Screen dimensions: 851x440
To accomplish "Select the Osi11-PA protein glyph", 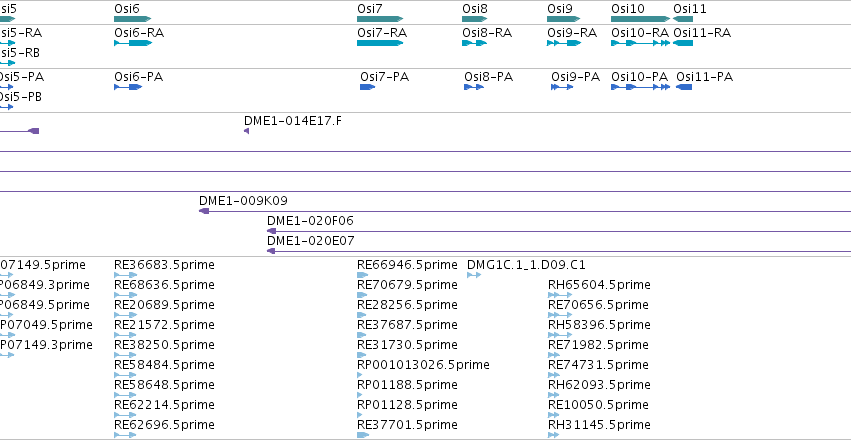I will tap(684, 87).
